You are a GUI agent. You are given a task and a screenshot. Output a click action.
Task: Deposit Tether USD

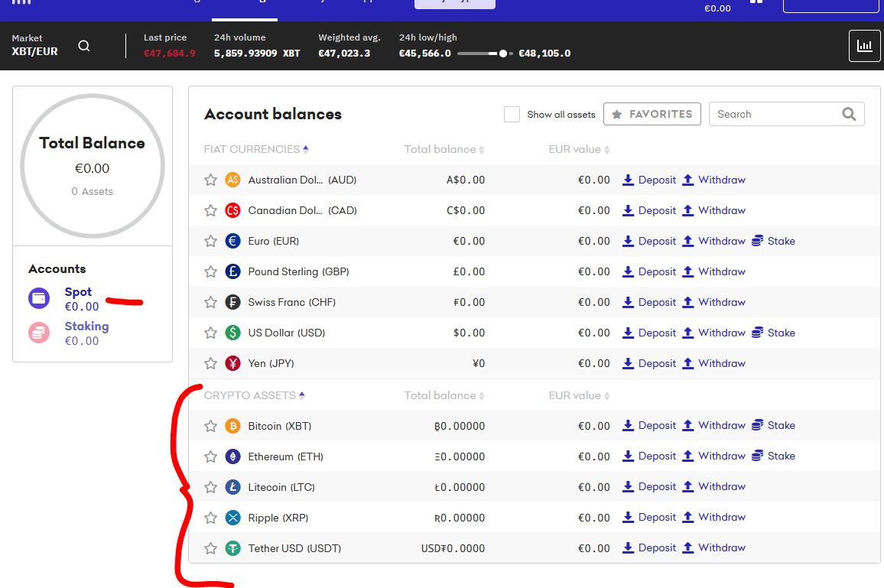649,547
